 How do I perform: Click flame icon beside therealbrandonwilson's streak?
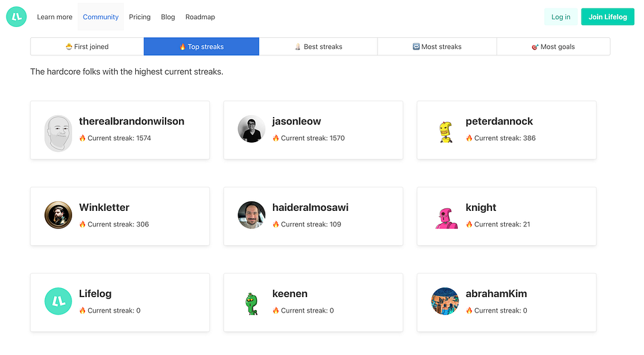(x=82, y=138)
